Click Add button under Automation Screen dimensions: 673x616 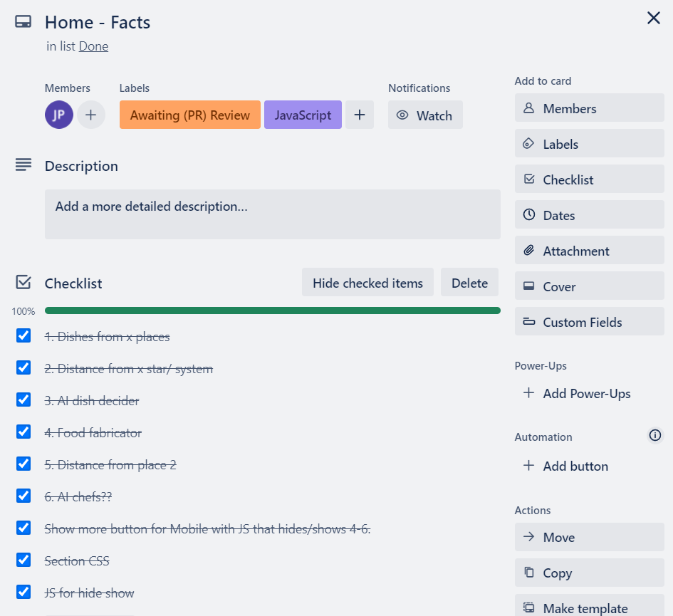pos(589,466)
